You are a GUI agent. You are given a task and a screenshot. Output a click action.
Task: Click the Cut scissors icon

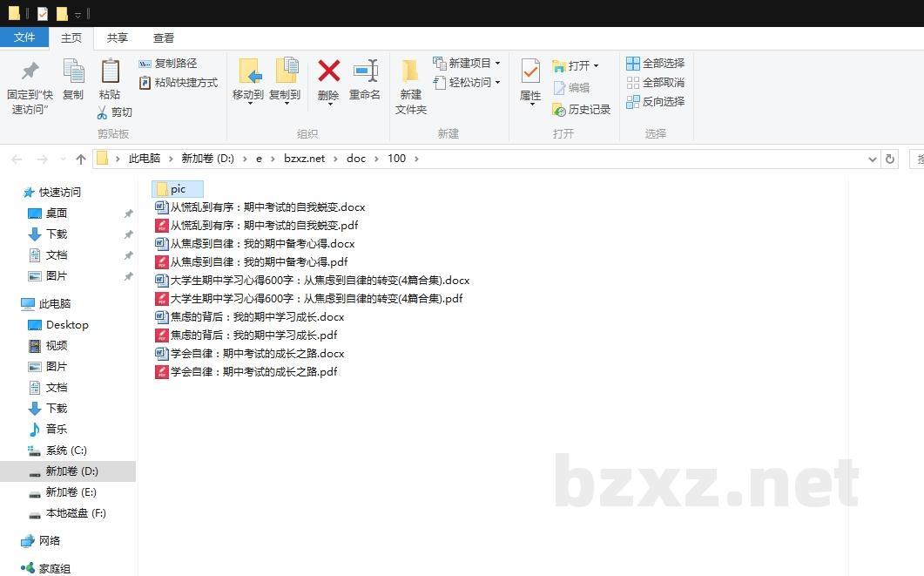click(102, 112)
